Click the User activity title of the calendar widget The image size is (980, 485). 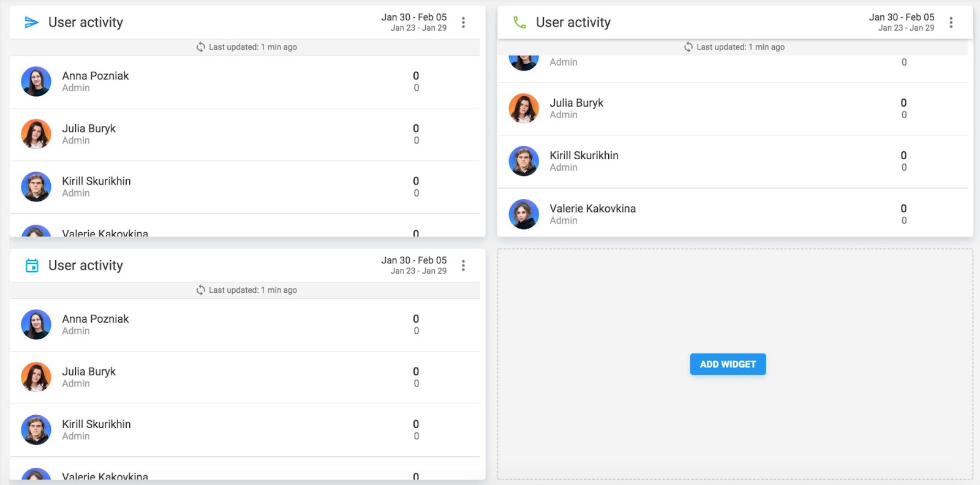[x=86, y=266]
